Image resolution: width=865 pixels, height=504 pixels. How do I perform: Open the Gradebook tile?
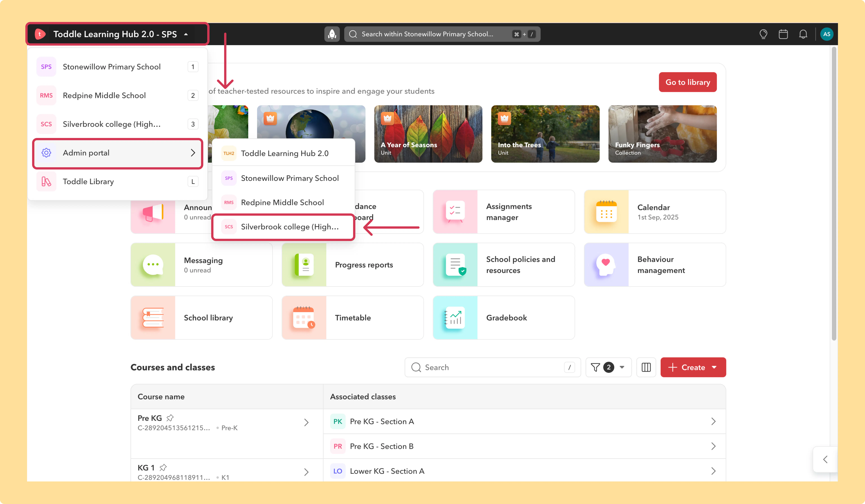[x=504, y=318]
